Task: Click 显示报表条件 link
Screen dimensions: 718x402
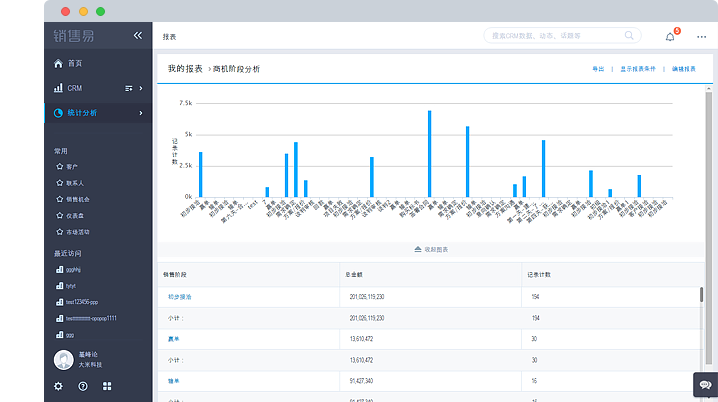Action: [x=638, y=69]
